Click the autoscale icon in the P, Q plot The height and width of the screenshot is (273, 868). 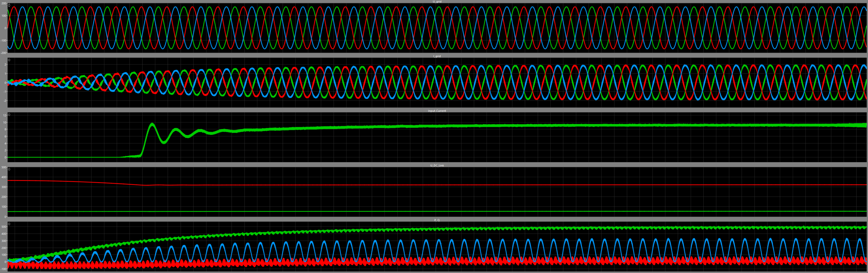9,224
